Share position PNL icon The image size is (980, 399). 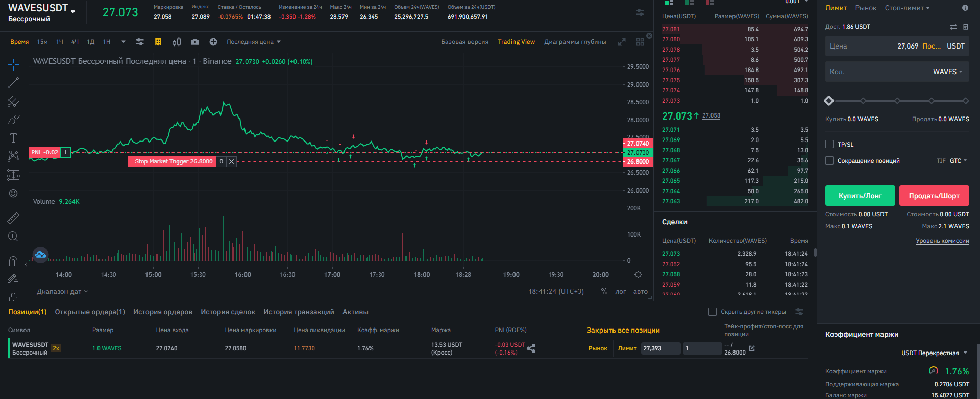tap(531, 348)
